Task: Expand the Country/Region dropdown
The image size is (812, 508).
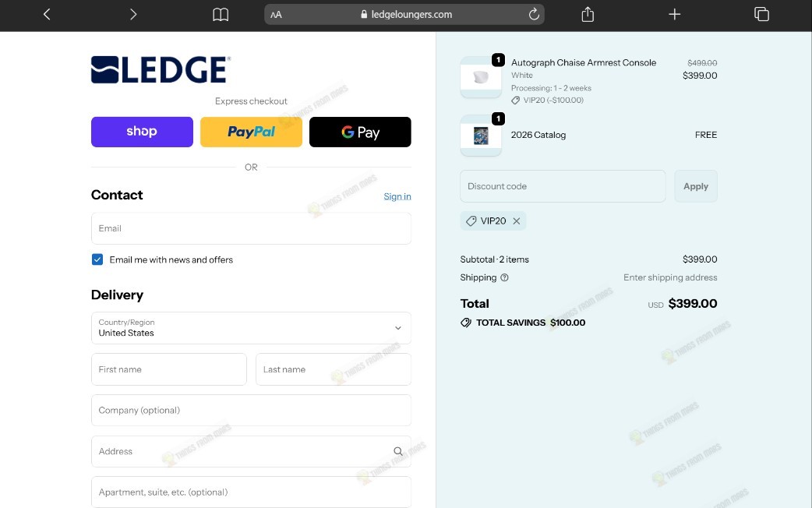Action: pos(251,328)
